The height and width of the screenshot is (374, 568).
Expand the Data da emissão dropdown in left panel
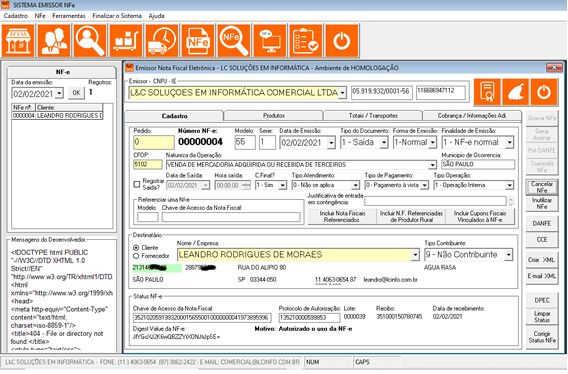point(60,94)
